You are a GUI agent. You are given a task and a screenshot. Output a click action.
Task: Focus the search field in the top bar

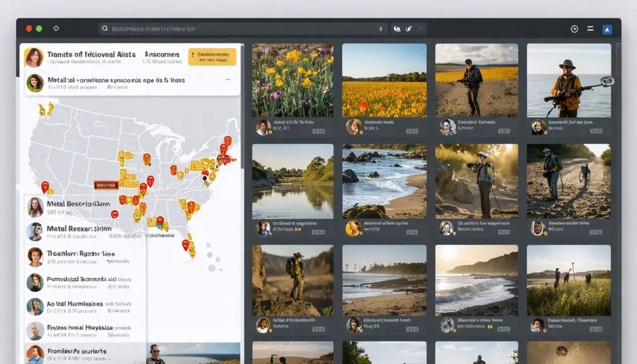click(243, 29)
